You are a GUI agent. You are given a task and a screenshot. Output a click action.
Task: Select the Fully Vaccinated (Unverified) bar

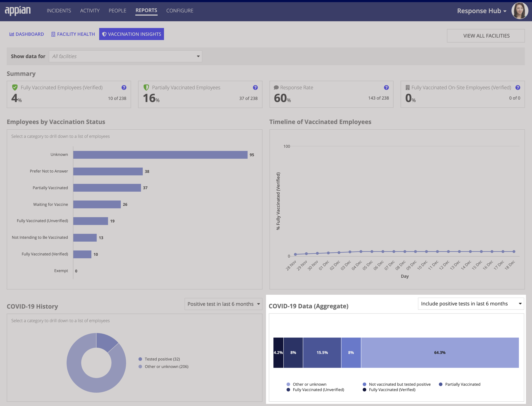pos(90,221)
